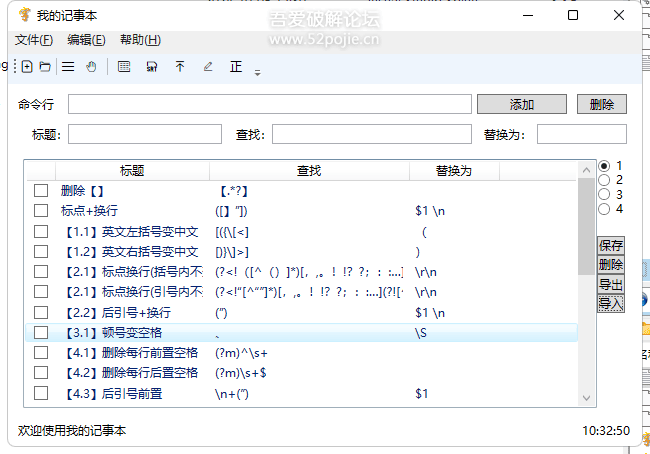Screen dimensions: 650x454
Task: Click the pencil edit toolbar icon
Action: pos(208,66)
